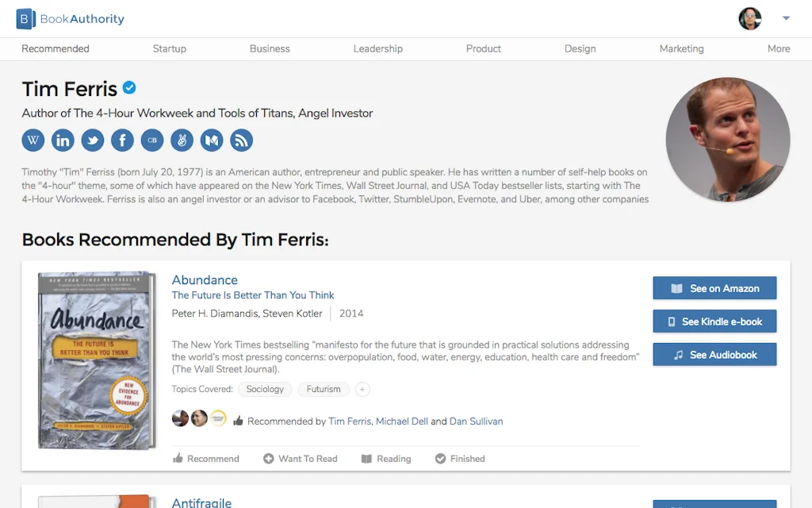The width and height of the screenshot is (812, 508).
Task: Expand more topics with the plus button
Action: (x=362, y=389)
